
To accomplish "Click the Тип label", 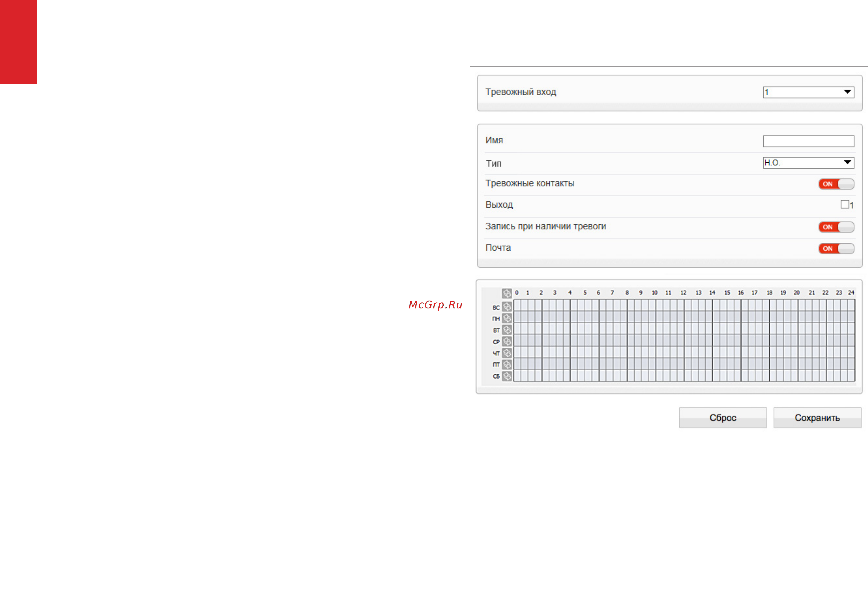I will pyautogui.click(x=493, y=163).
